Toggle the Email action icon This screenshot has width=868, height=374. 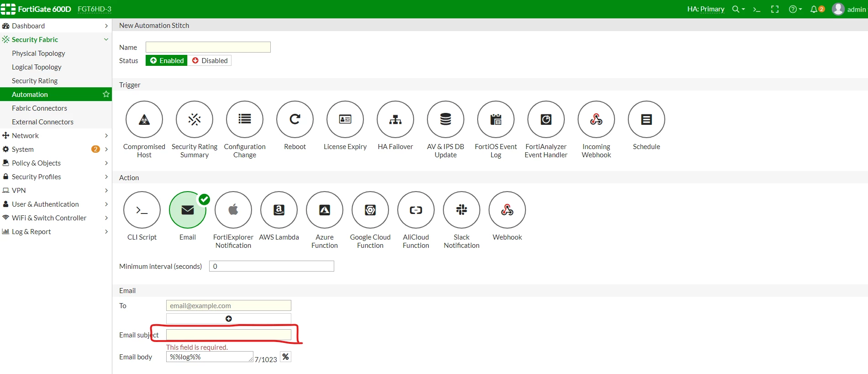188,210
